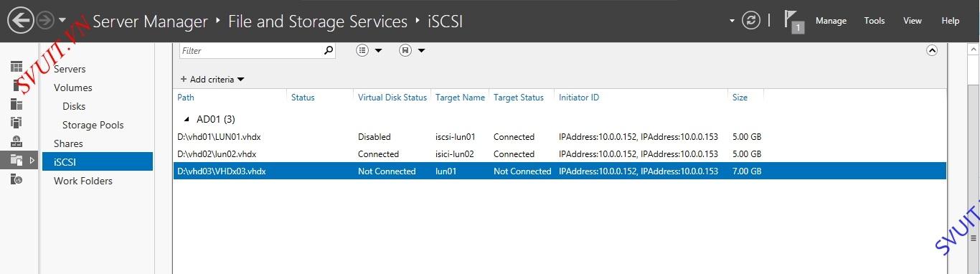
Task: Go to Work Folders page
Action: 83,181
